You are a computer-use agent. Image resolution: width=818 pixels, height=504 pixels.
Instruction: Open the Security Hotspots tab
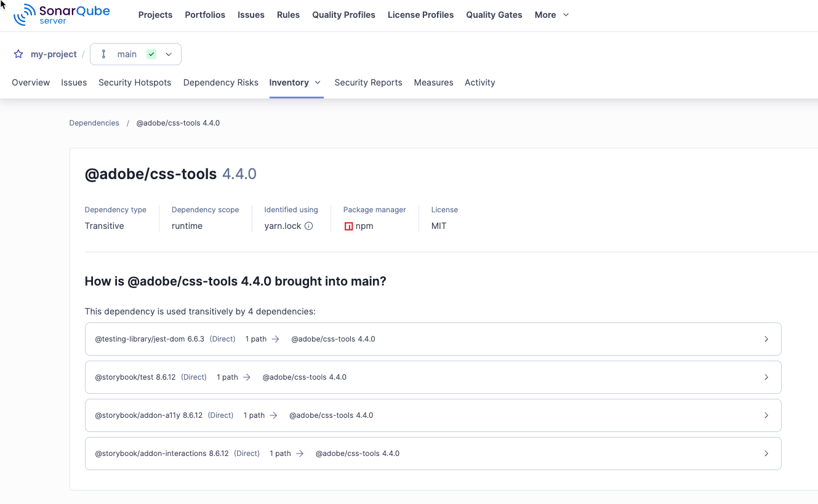pos(135,82)
